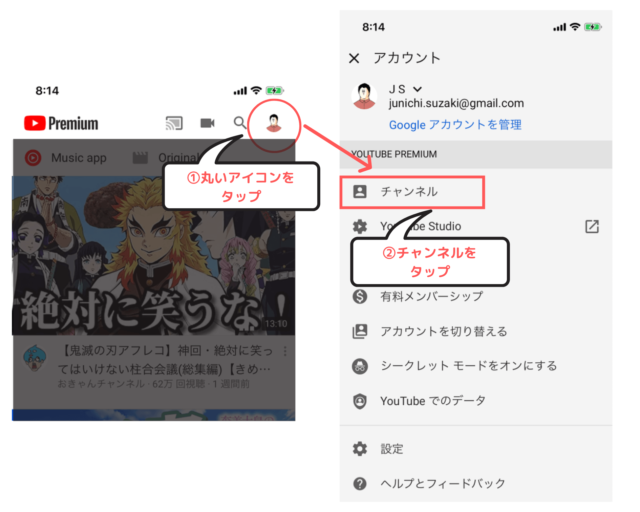Viewport: 640px width, 512px height.
Task: Click the 設定 gear icon
Action: [360, 449]
